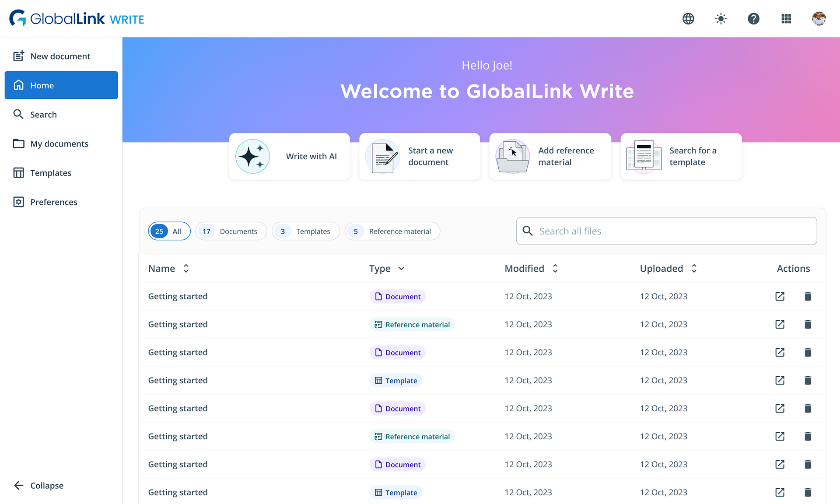Screen dimensions: 840x504
Task: Sort by Name column arrows
Action: point(186,269)
